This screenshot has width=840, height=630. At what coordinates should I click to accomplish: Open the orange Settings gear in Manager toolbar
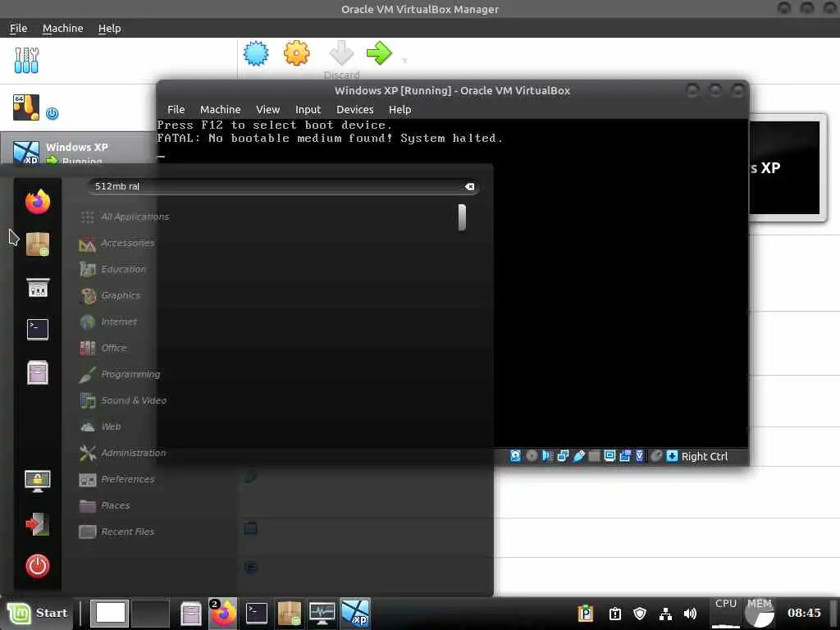click(297, 53)
